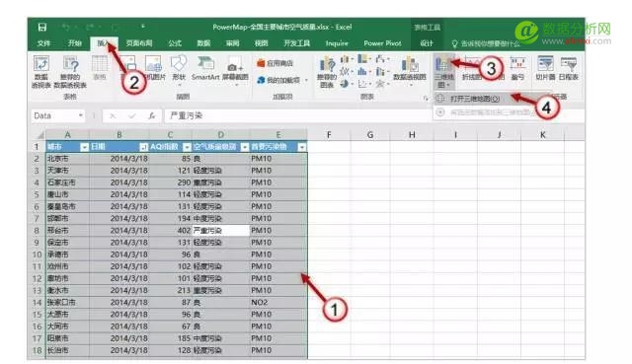
Task: Insert a scatter chart from Charts group
Action: (363, 84)
